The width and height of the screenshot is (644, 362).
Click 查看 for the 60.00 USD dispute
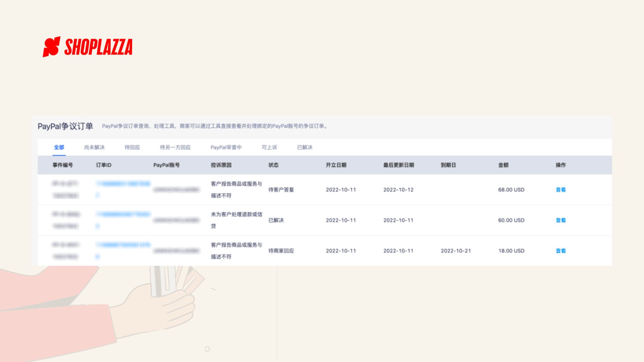[x=560, y=220]
